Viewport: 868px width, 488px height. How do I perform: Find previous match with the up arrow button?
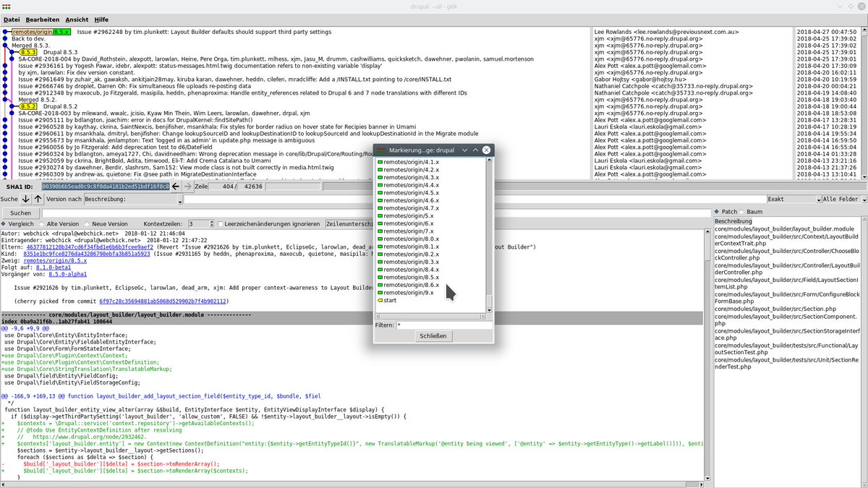pos(38,199)
